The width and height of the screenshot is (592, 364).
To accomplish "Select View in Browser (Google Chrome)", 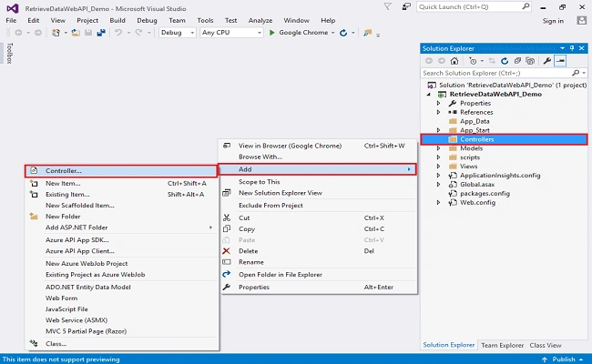I will (318, 146).
